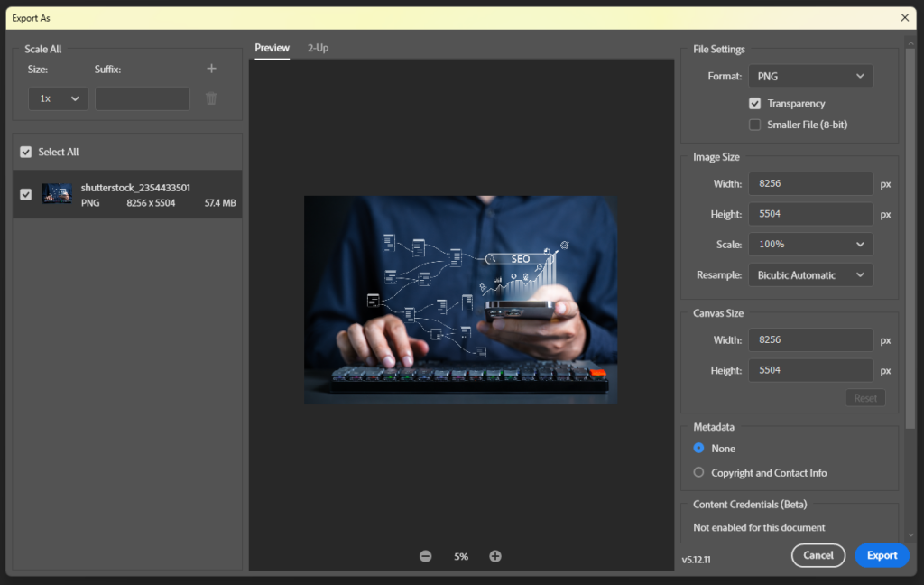Screen dimensions: 924x585
Task: Switch to the Preview tab
Action: tap(272, 48)
